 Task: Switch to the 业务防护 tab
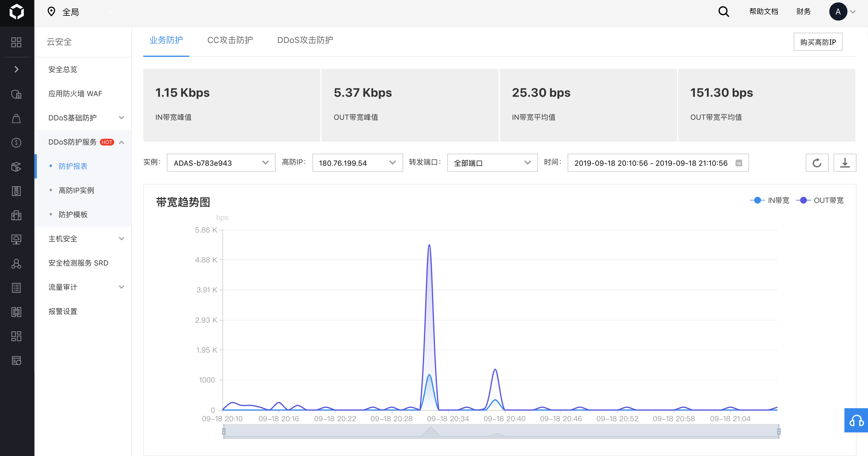point(166,40)
